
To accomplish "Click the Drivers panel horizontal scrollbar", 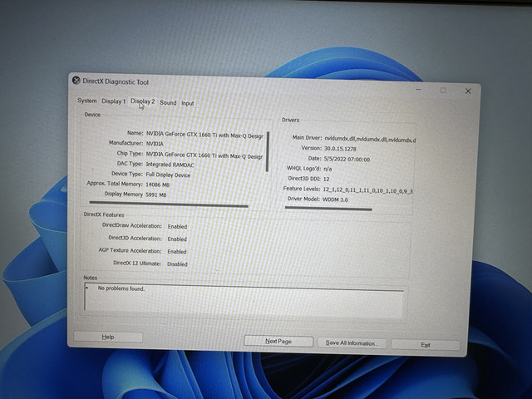I will click(328, 209).
